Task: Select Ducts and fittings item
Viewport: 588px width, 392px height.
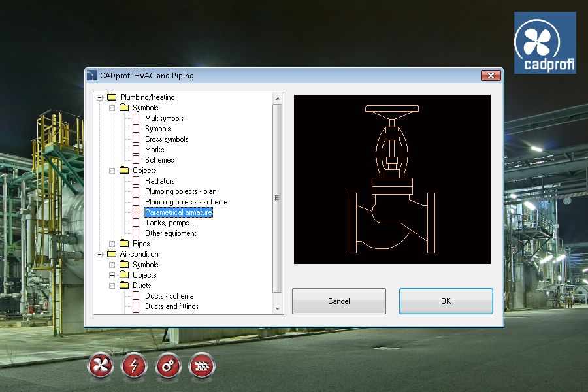Action: pyautogui.click(x=172, y=306)
